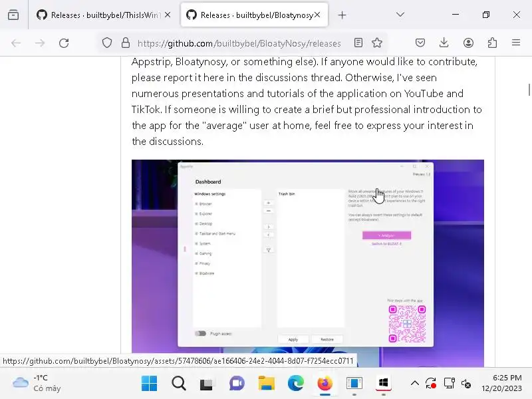Screen dimensions: 532x399
Task: Close the ThisIsWin releases tab
Action: pos(168,15)
